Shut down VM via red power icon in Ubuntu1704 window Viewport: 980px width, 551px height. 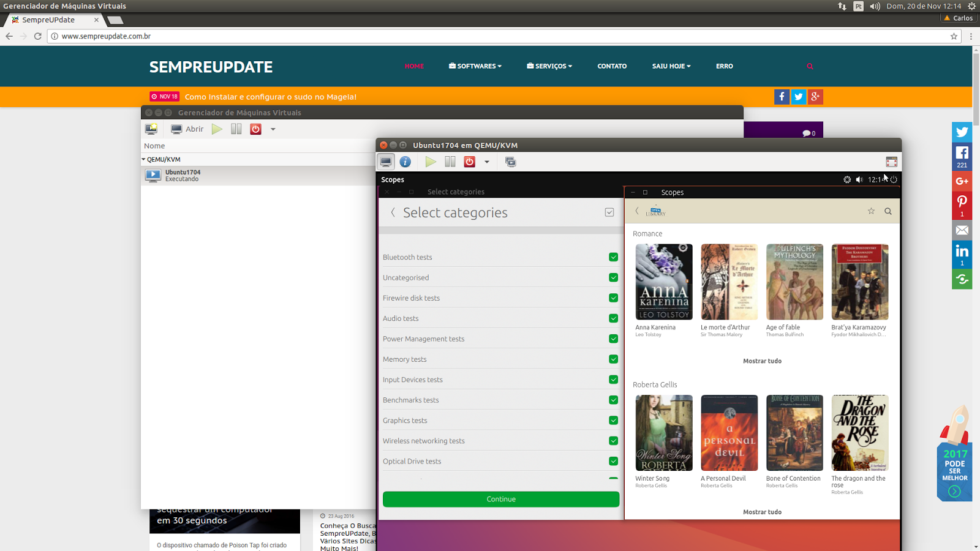coord(470,162)
